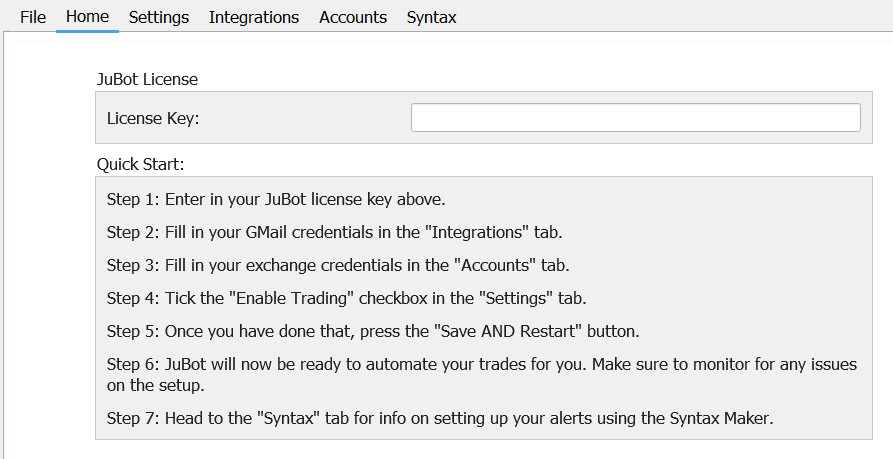Click "Syntax Maker" at the end of Step 7
Image resolution: width=893 pixels, height=459 pixels.
pos(720,418)
